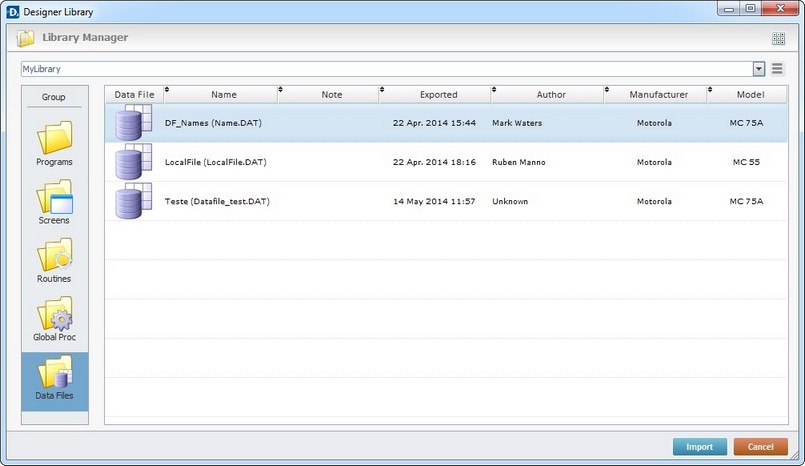Import the selected data file
The width and height of the screenshot is (805, 466).
[700, 446]
